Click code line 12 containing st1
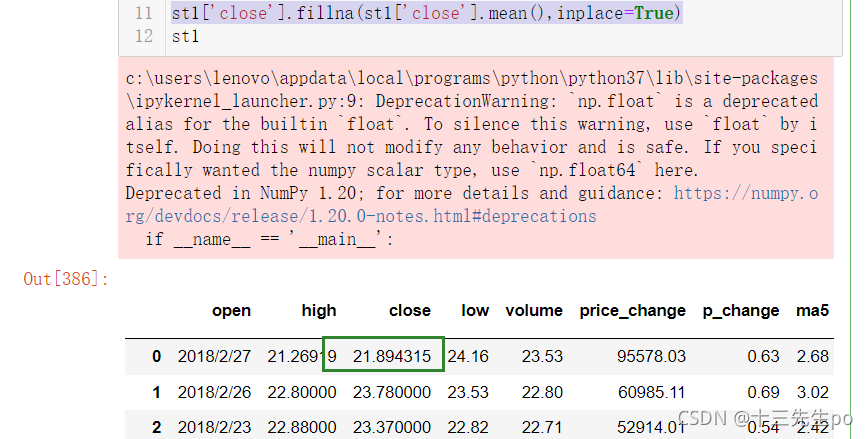 [185, 37]
